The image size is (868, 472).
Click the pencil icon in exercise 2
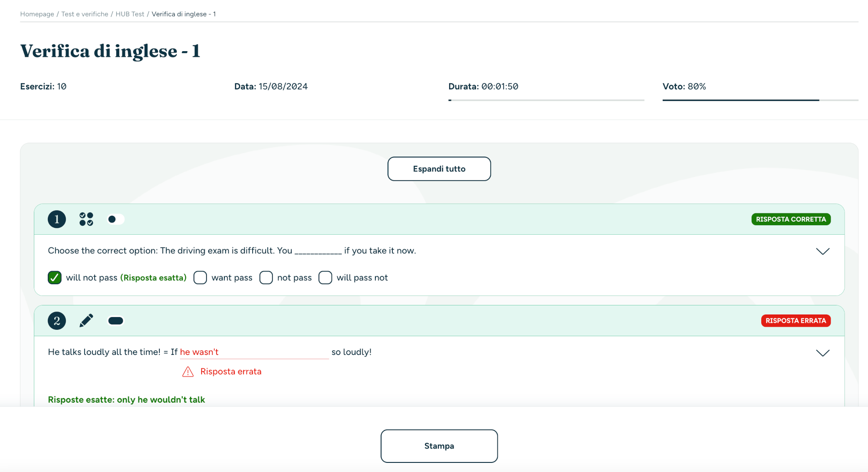click(x=86, y=321)
